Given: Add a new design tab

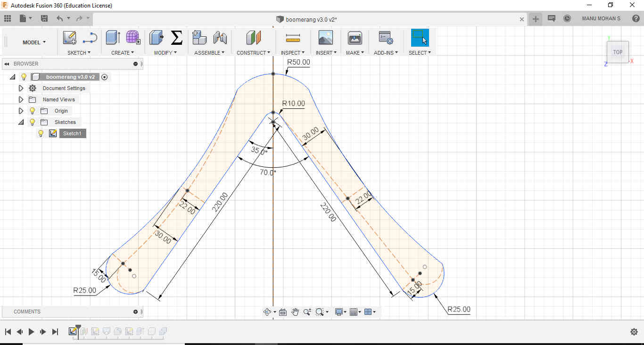Looking at the screenshot, I should [536, 19].
